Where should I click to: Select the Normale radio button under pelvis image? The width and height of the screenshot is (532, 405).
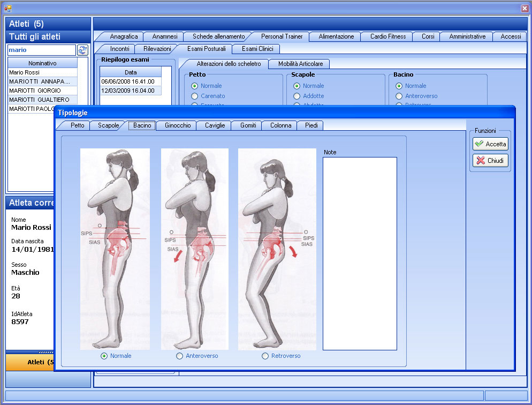point(104,356)
